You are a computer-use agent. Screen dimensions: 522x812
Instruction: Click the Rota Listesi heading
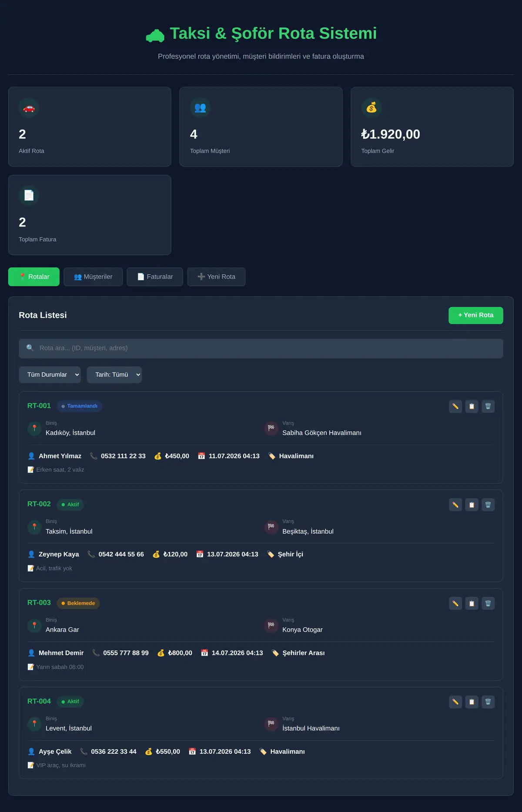coord(43,315)
